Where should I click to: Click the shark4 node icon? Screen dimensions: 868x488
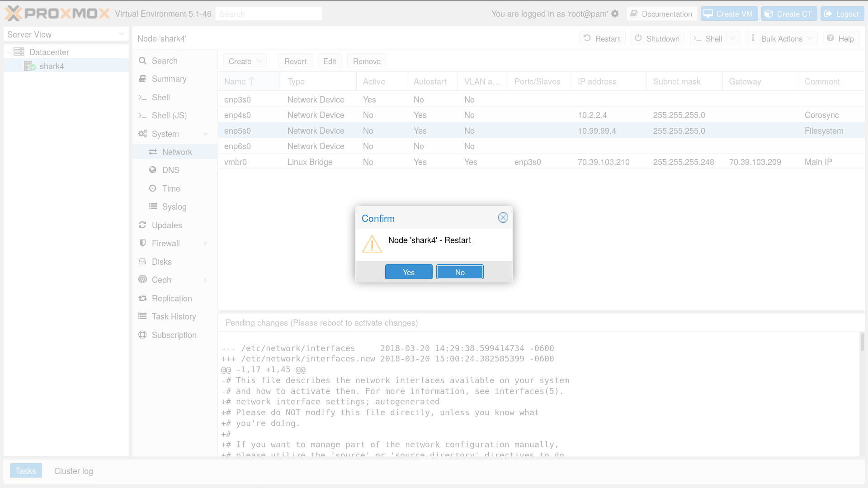coord(30,66)
